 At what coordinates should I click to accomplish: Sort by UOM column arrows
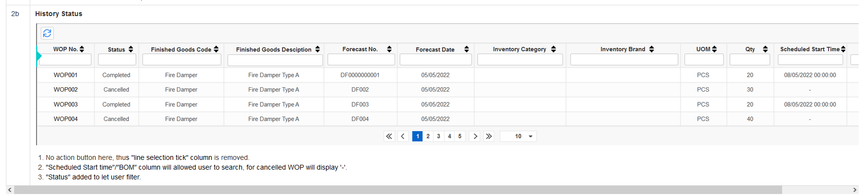[x=714, y=49]
